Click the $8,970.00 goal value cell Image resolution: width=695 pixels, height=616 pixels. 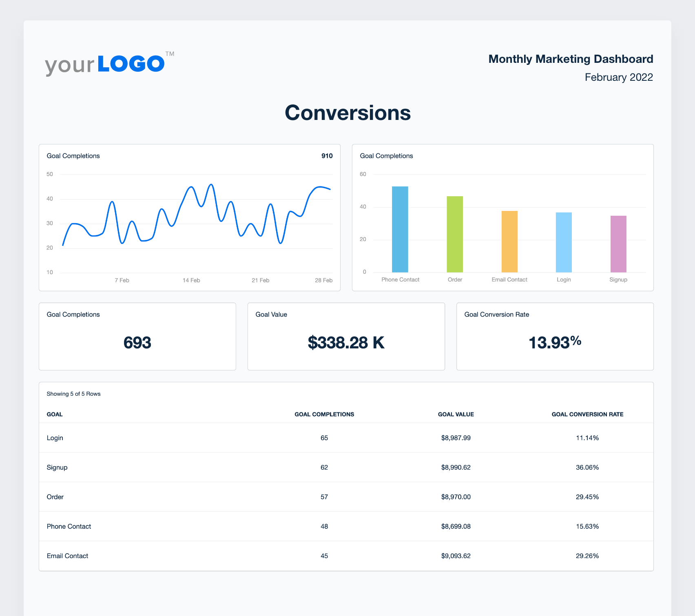[456, 497]
